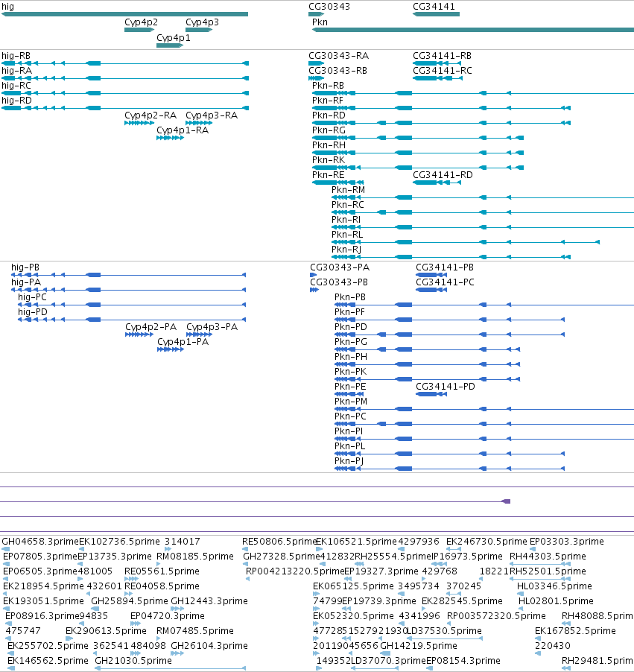634x672 pixels.
Task: Select the Pkn-RF transcript label
Action: coord(328,101)
